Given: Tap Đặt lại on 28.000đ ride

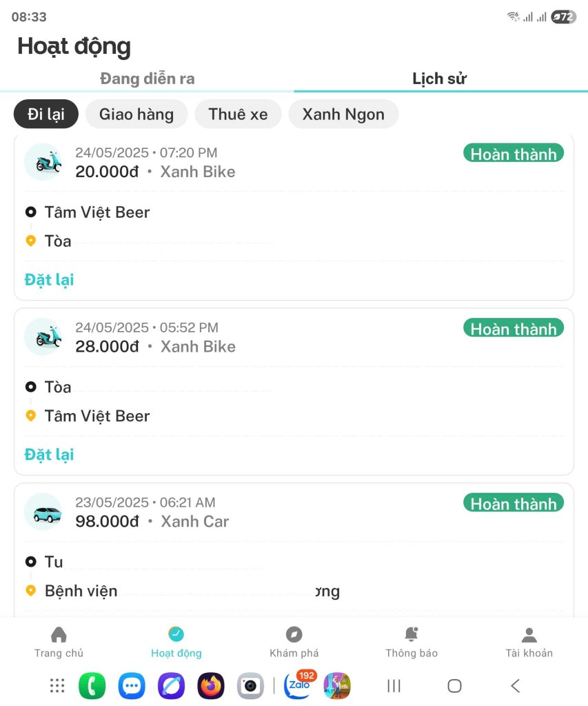Looking at the screenshot, I should pos(49,454).
